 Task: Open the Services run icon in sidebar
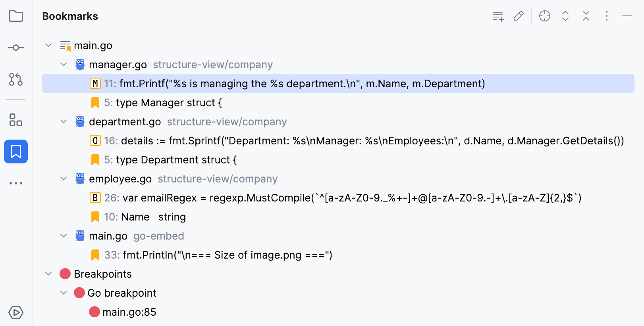point(16,313)
